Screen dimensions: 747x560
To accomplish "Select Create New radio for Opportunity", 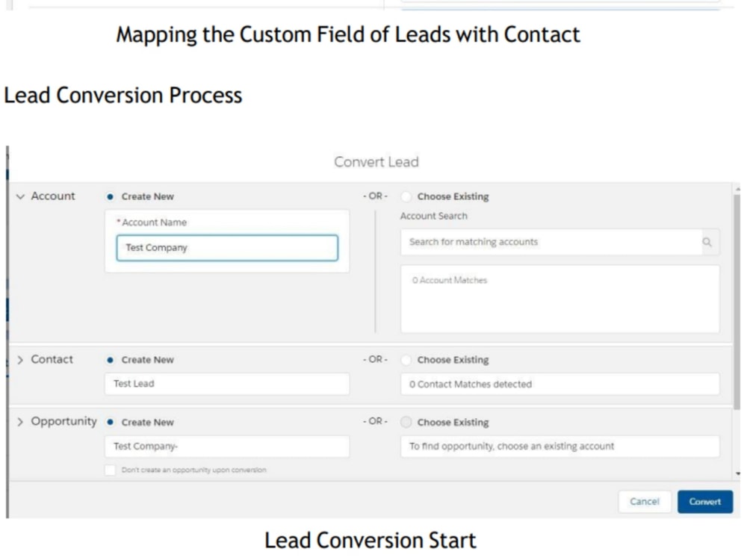I will click(x=111, y=422).
